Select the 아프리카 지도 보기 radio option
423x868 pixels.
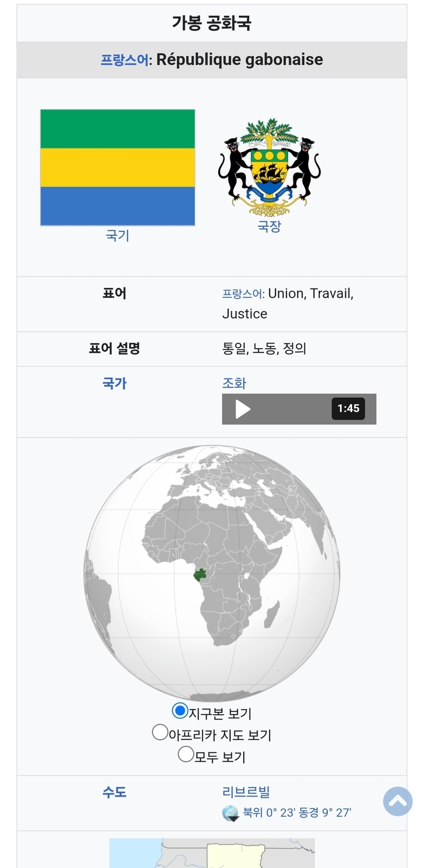click(x=160, y=732)
